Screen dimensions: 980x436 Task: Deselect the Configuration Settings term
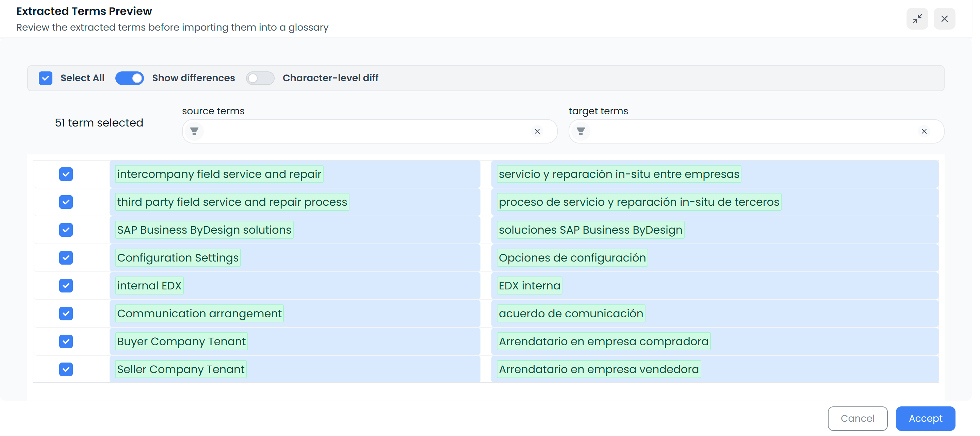pos(66,258)
